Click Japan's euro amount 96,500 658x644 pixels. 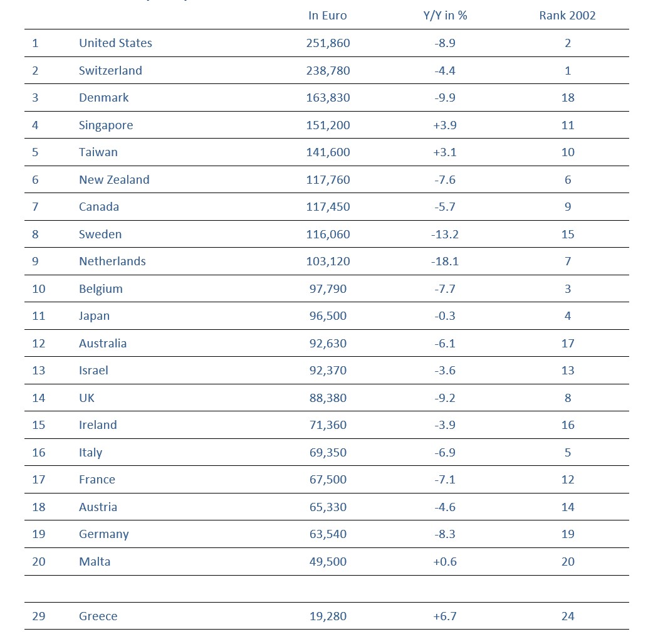click(328, 316)
